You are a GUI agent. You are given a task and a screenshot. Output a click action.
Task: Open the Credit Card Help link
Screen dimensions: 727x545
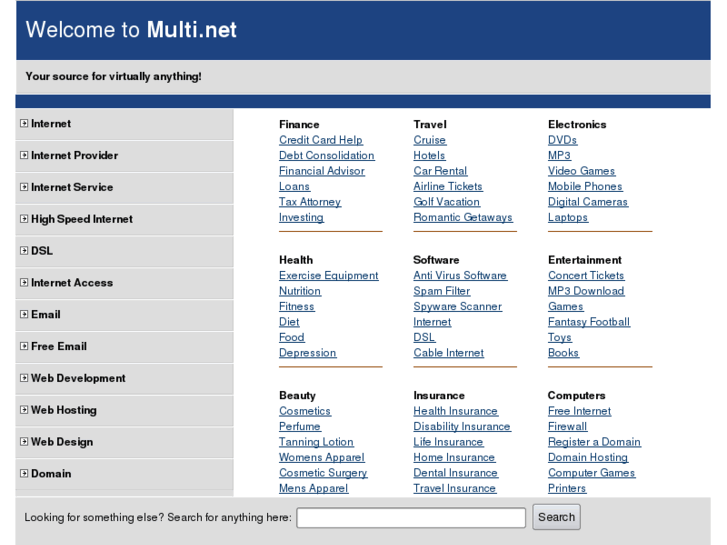coord(321,140)
